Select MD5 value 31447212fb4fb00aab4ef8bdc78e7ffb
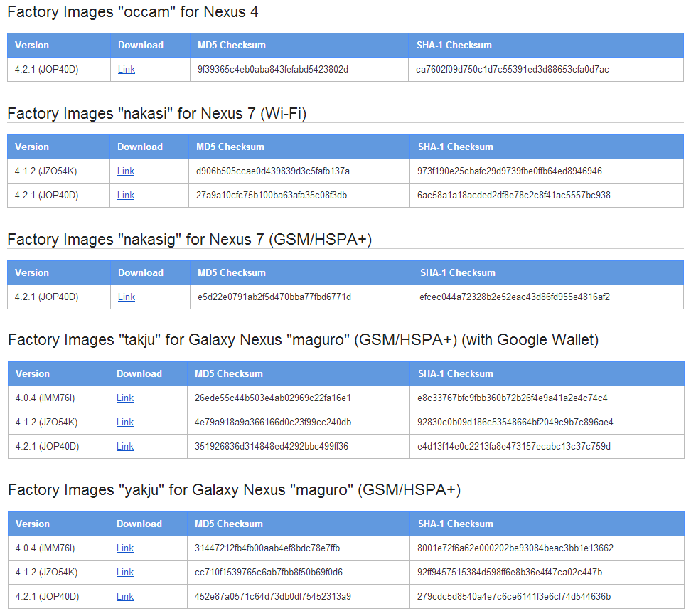691x616 pixels. (x=267, y=548)
